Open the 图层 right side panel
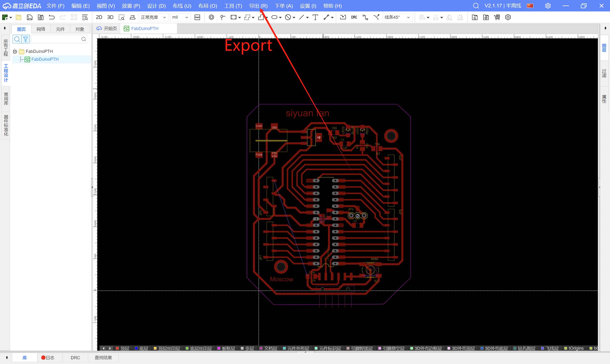This screenshot has height=364, width=610. click(604, 48)
